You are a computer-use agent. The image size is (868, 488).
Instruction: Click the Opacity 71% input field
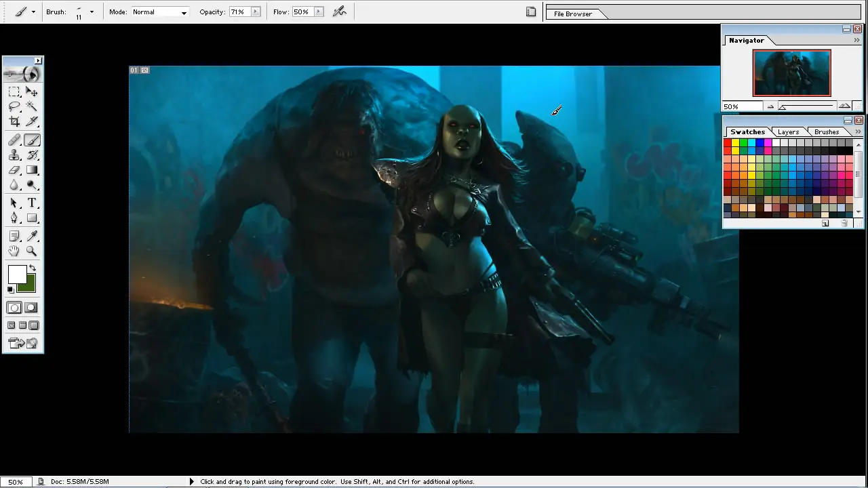[239, 12]
